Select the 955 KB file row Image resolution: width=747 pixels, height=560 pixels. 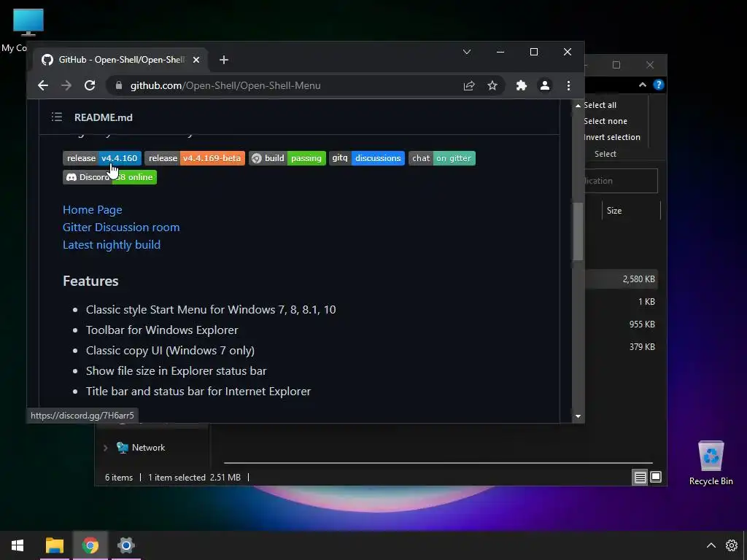621,324
